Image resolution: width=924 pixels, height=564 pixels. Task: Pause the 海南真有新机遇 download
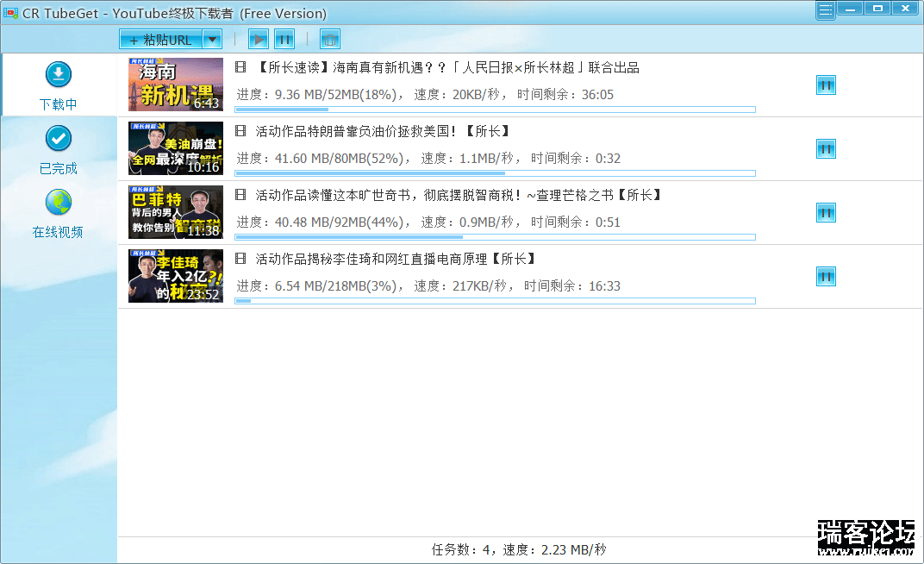point(826,85)
